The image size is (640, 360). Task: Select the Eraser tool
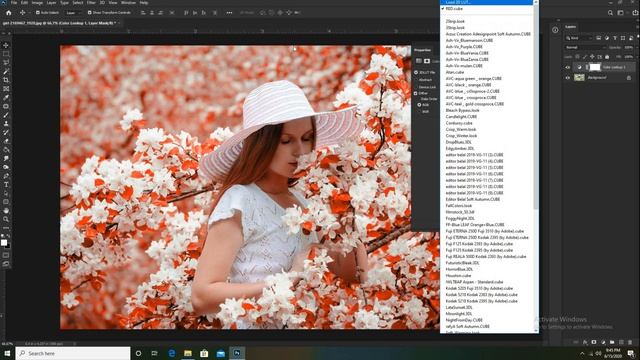(x=6, y=141)
